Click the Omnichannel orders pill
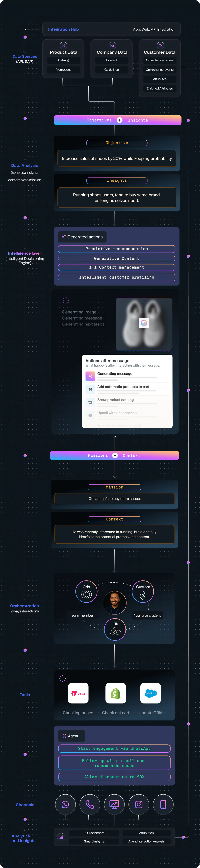 click(160, 60)
